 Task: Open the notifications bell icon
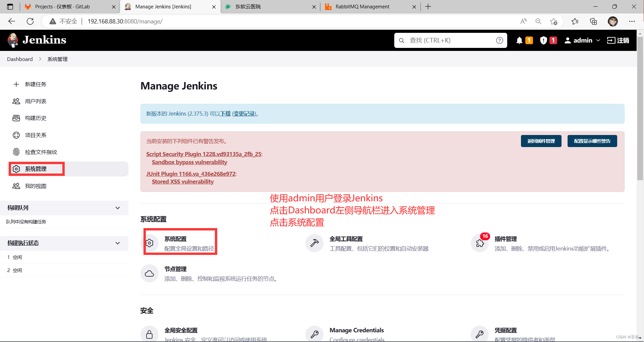coord(519,41)
